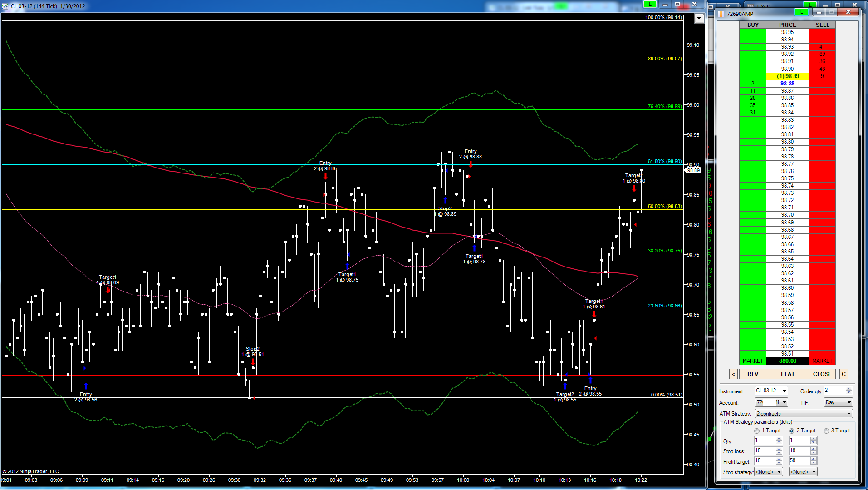868x490 pixels.
Task: Click the green L link button on the chart title bar
Action: coord(650,4)
